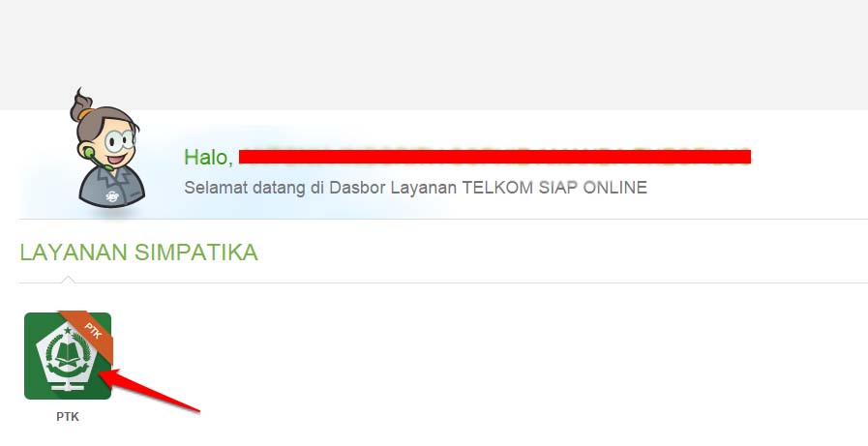The image size is (868, 446).
Task: Click the LAYANAN SIMPATIKA heading
Action: (x=139, y=253)
